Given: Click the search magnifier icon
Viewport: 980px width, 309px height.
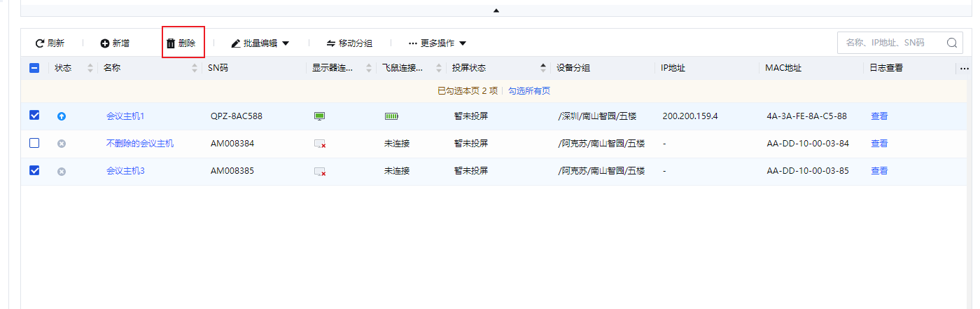Looking at the screenshot, I should pyautogui.click(x=952, y=43).
